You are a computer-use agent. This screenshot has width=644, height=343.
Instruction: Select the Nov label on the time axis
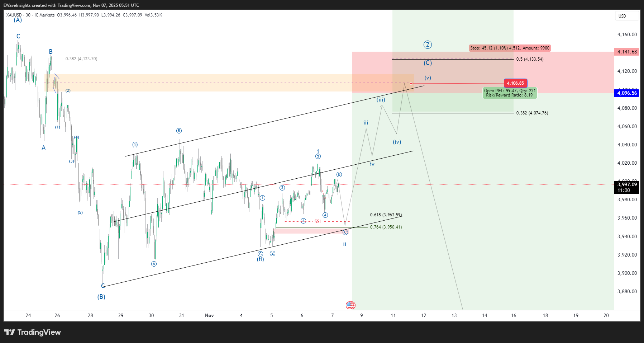tap(210, 315)
